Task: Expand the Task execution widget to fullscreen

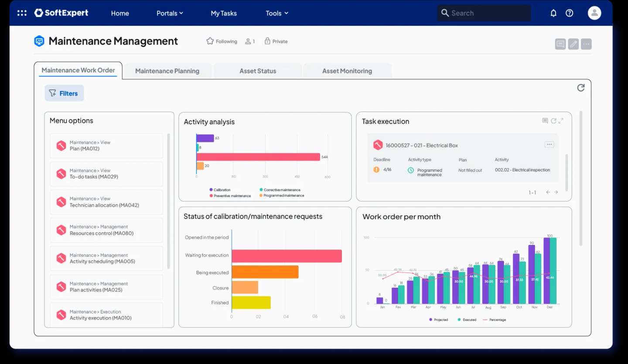Action: tap(561, 121)
